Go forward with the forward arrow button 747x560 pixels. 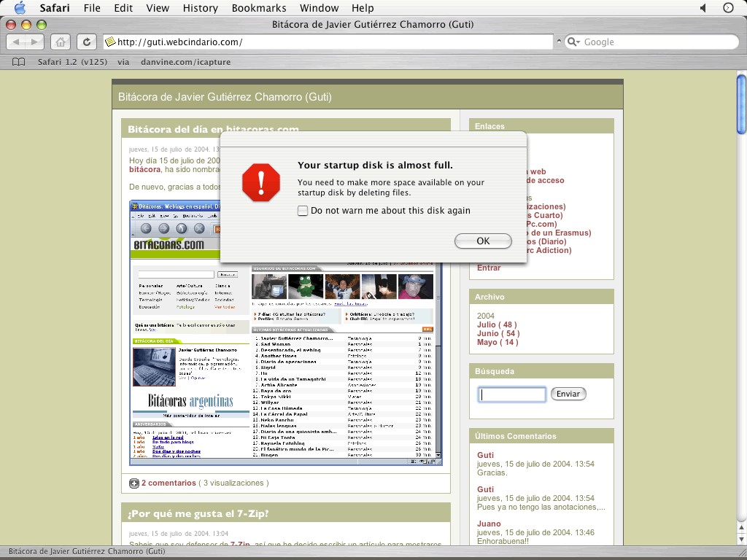(x=34, y=42)
